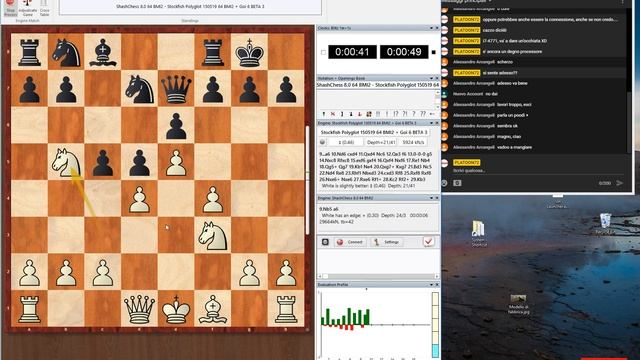Click the red X delete annotation icon
Image resolution: width=640 pixels, height=360 pixels.
pos(333,114)
